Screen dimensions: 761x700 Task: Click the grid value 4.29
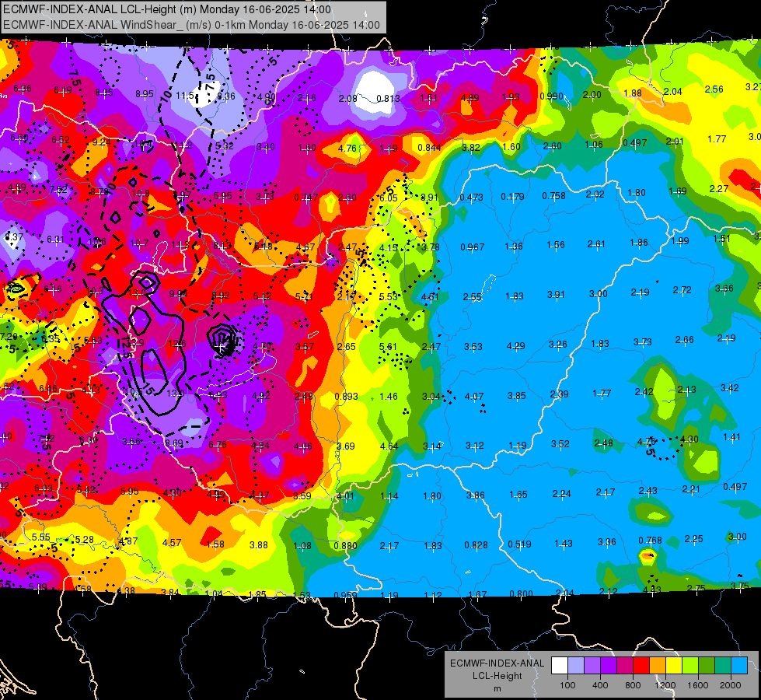pos(515,346)
